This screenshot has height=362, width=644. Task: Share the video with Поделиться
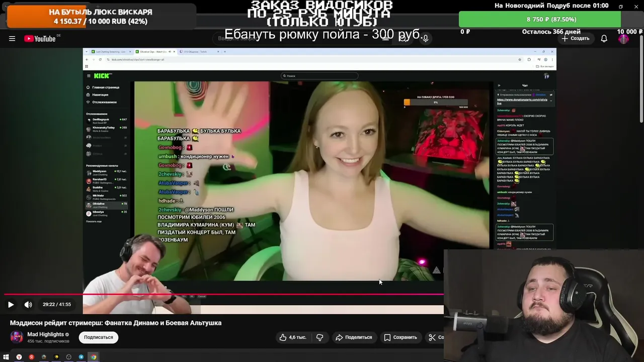pos(354,337)
